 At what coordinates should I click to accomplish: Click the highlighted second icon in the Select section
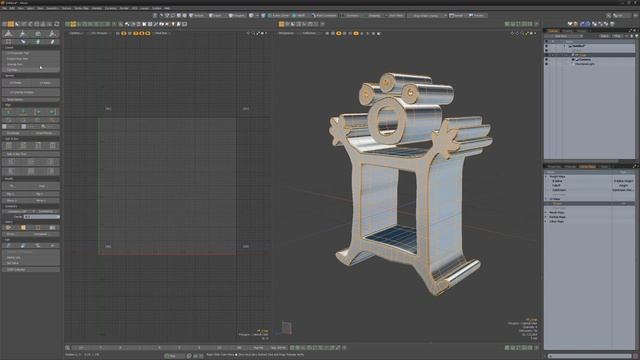coord(23,227)
